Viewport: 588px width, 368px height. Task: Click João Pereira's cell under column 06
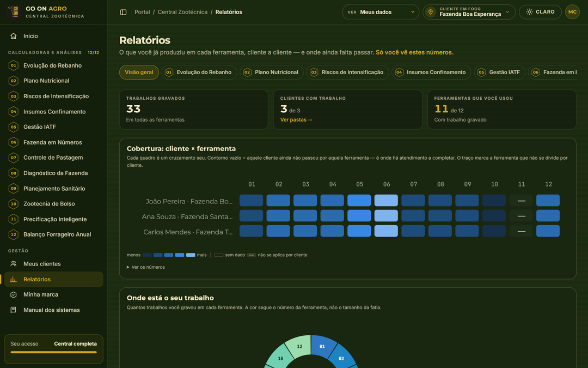point(386,201)
